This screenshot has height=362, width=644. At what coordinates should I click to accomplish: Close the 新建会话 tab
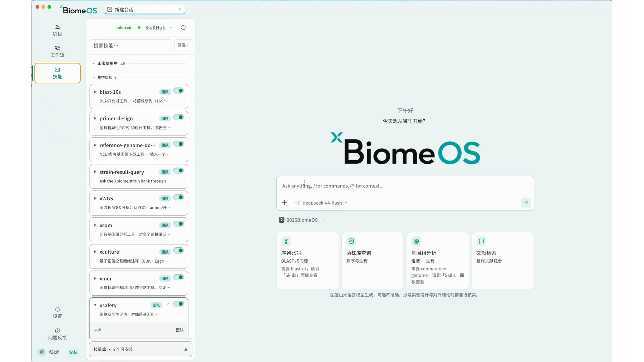tap(180, 10)
